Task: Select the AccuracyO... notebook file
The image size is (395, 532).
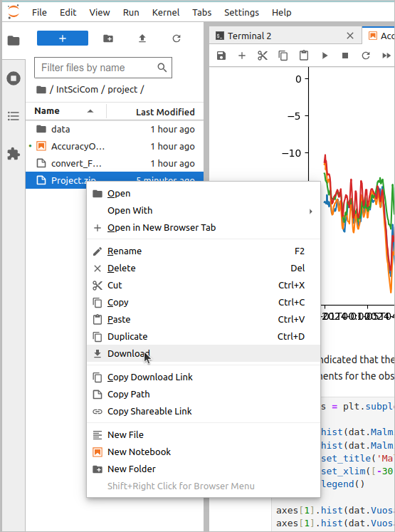Action: (115, 146)
